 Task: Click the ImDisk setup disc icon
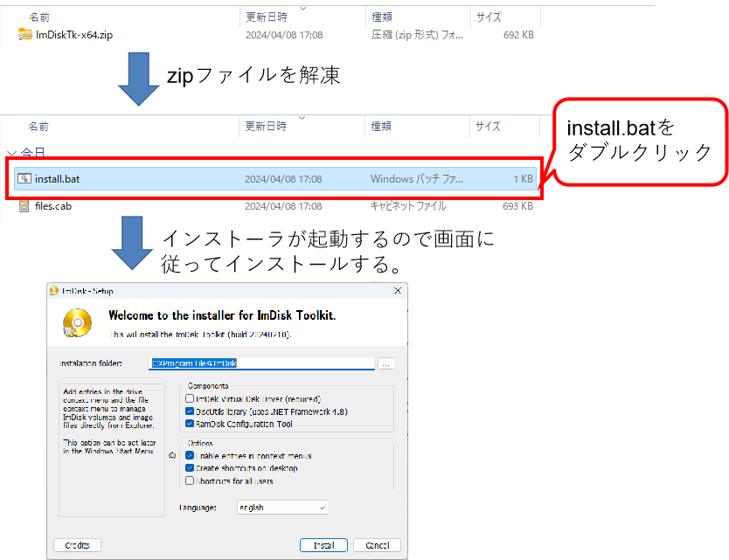77,322
